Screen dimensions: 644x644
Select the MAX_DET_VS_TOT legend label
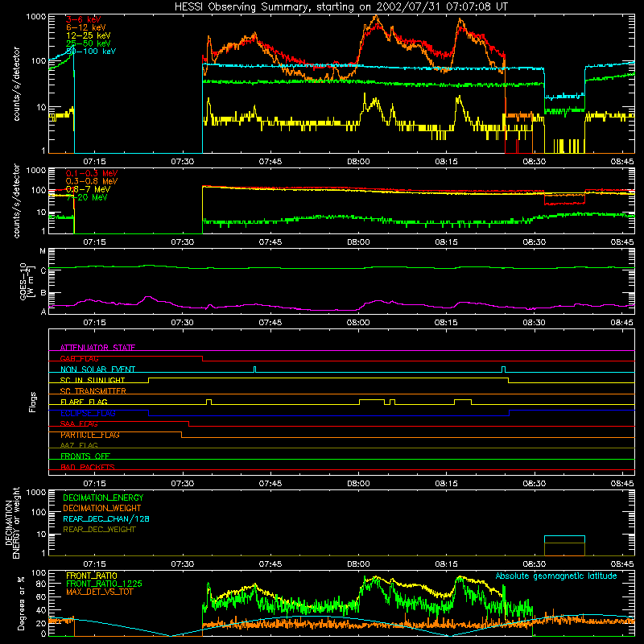pyautogui.click(x=100, y=592)
